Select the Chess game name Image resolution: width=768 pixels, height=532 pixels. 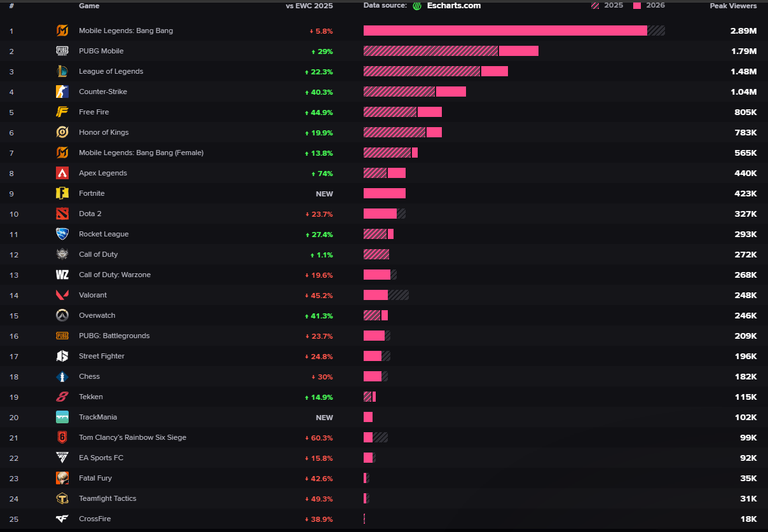pos(89,376)
